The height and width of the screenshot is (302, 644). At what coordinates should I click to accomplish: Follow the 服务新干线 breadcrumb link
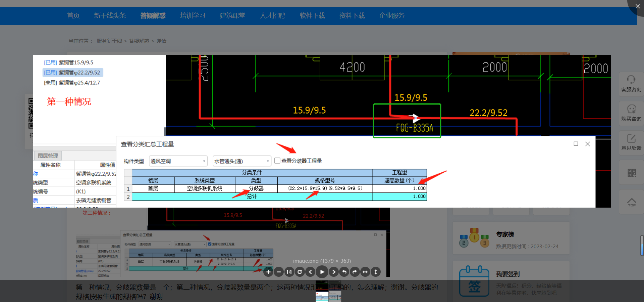pos(109,41)
